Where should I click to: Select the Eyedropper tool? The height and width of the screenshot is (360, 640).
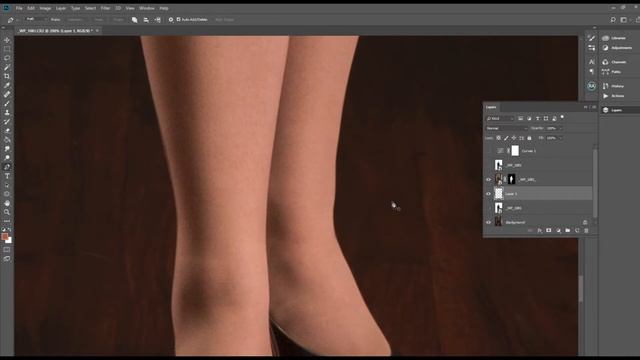click(x=7, y=85)
